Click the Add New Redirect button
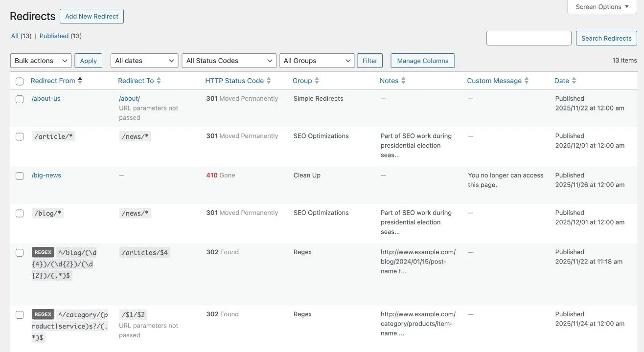The height and width of the screenshot is (352, 644). click(x=92, y=16)
